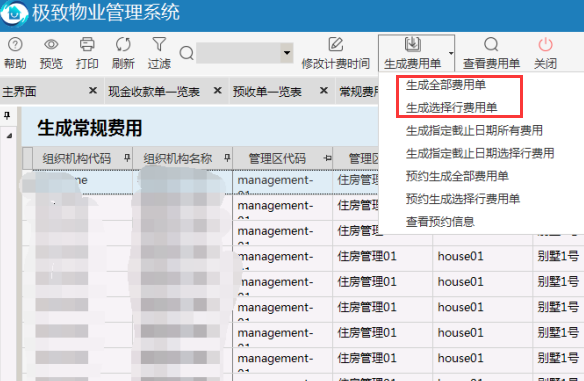Image resolution: width=584 pixels, height=381 pixels.
Task: Close the 预收单一览表 tab
Action: coord(324,91)
